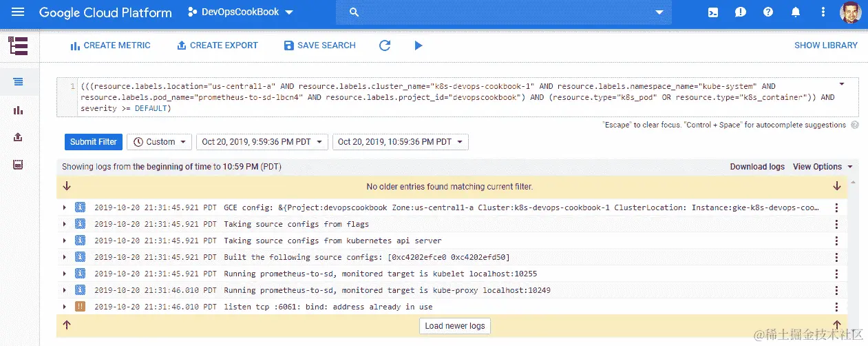Image resolution: width=868 pixels, height=346 pixels.
Task: Open the user account avatar
Action: (x=851, y=12)
